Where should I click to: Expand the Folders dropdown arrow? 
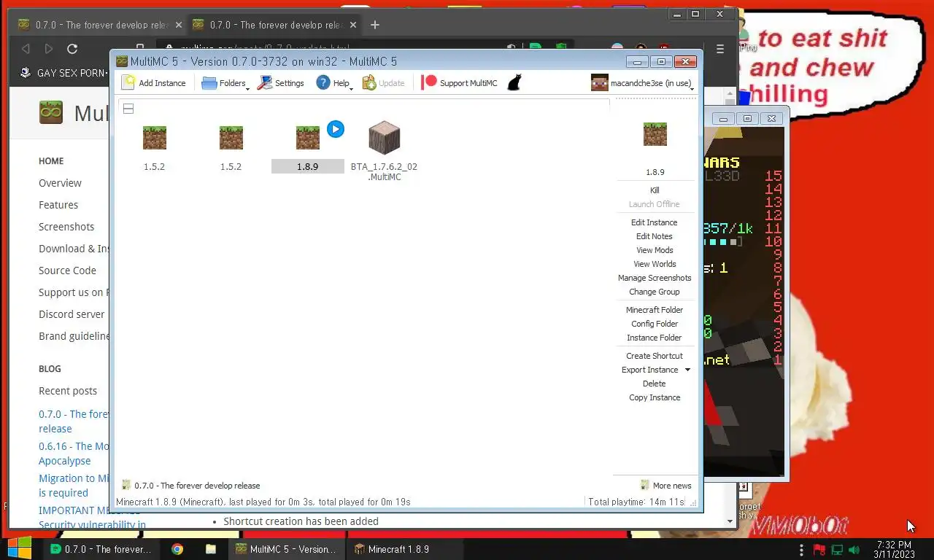pos(248,88)
